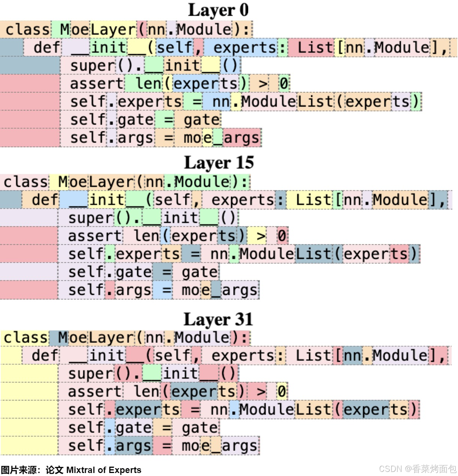Select "self.experts = nn.ModuleList" line in Layer 31

(x=210, y=409)
